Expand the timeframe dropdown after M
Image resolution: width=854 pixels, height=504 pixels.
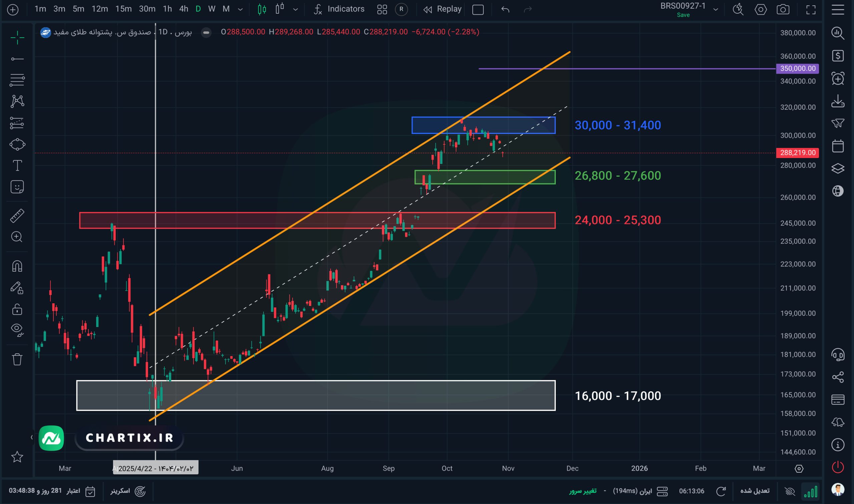(x=240, y=10)
